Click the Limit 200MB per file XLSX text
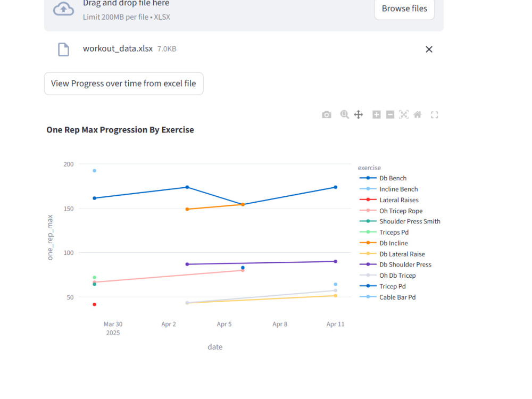The height and width of the screenshot is (399, 532). [x=127, y=17]
